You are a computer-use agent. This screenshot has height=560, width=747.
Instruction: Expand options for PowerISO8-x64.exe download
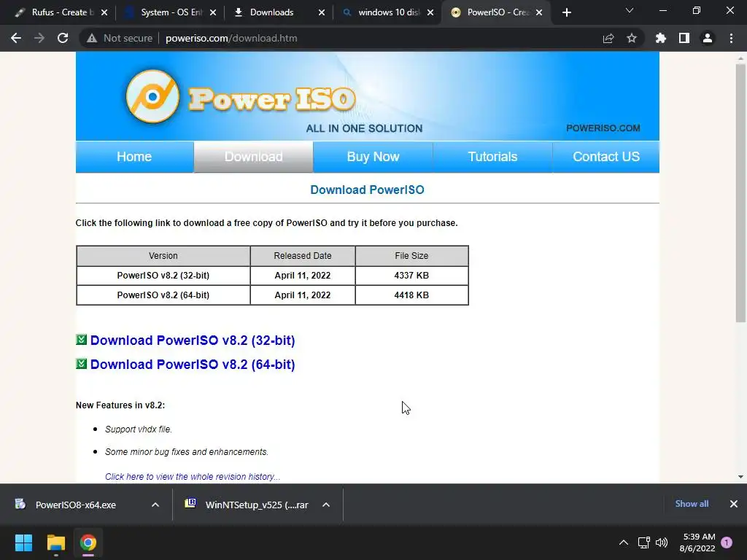click(155, 505)
